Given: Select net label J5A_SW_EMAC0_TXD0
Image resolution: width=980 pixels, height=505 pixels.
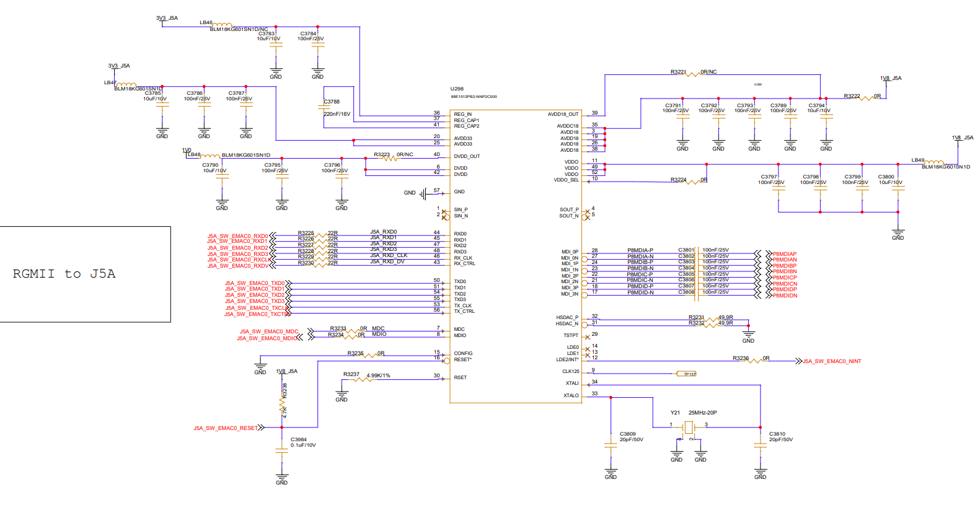Looking at the screenshot, I should tap(254, 283).
